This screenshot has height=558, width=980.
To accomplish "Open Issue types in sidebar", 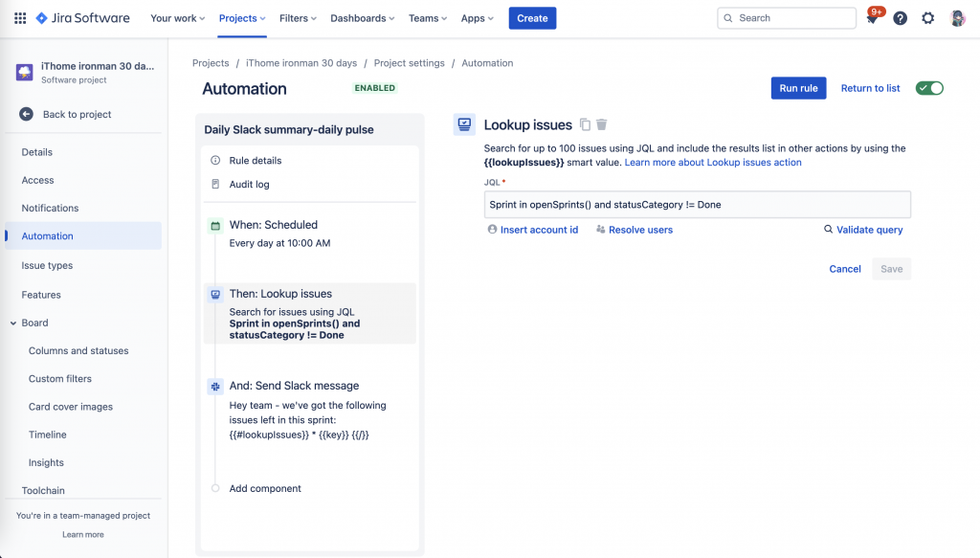I will (x=47, y=265).
